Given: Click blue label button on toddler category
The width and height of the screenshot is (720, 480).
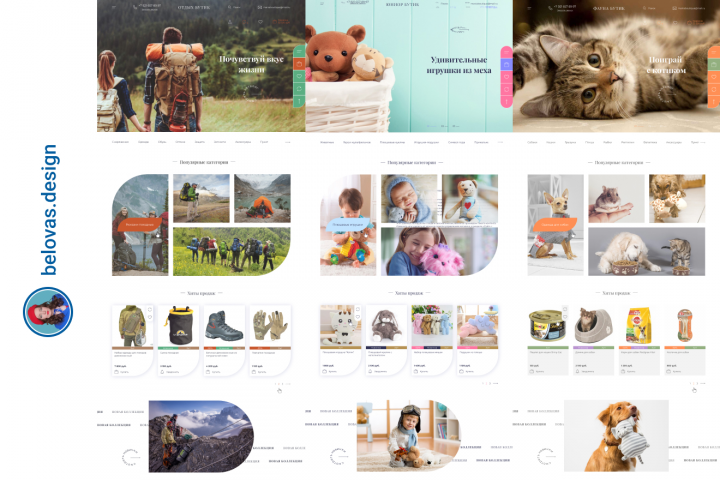Looking at the screenshot, I should [348, 225].
